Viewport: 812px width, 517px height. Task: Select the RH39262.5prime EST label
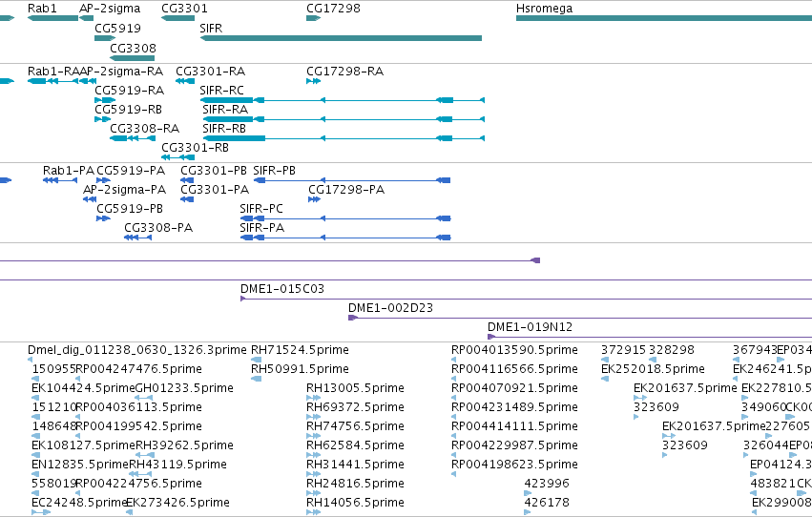click(x=184, y=445)
